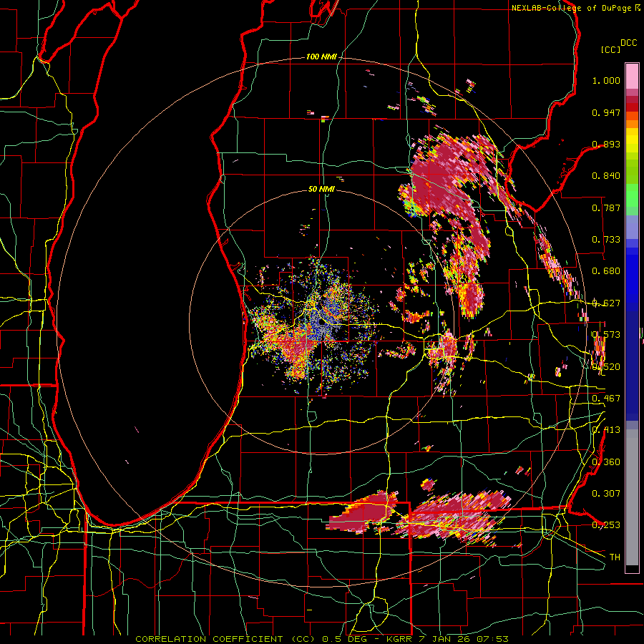Click the 0.840 scale value
Image resolution: width=644 pixels, height=644 pixels.
[606, 176]
